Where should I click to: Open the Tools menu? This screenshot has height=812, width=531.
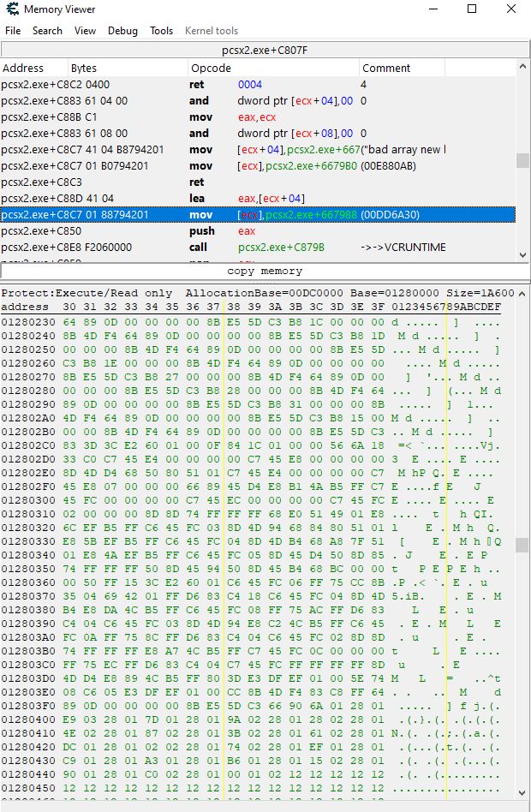click(x=161, y=31)
